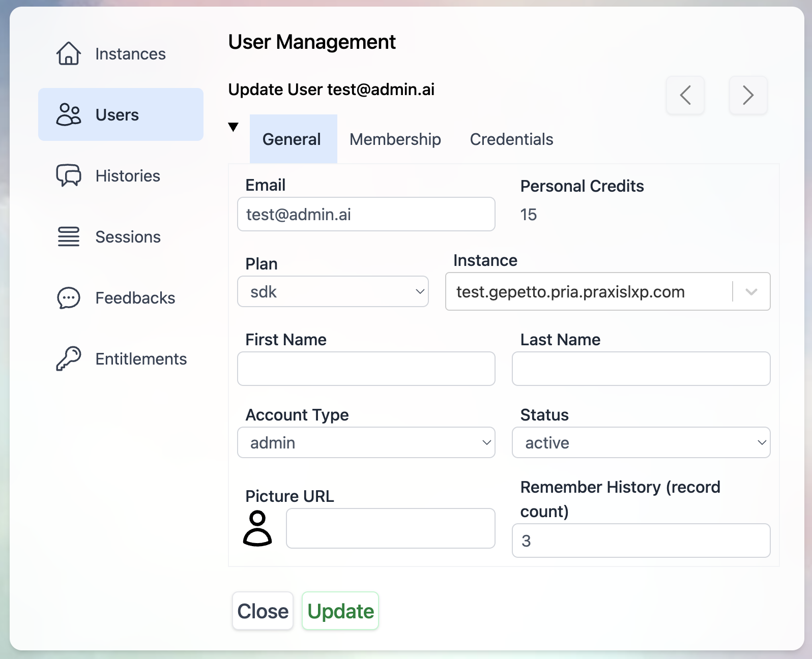812x659 pixels.
Task: Switch to the General tab
Action: coord(293,139)
